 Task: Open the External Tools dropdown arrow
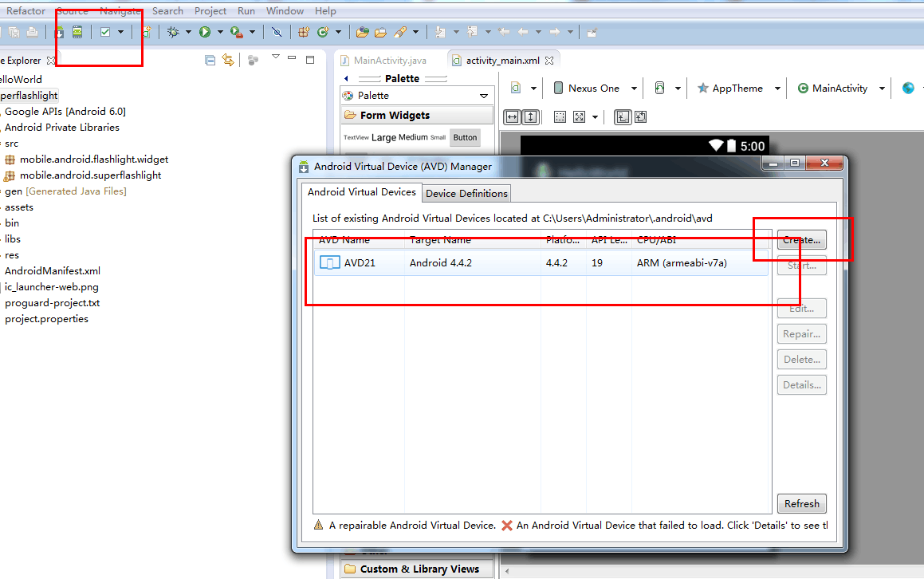[x=252, y=33]
